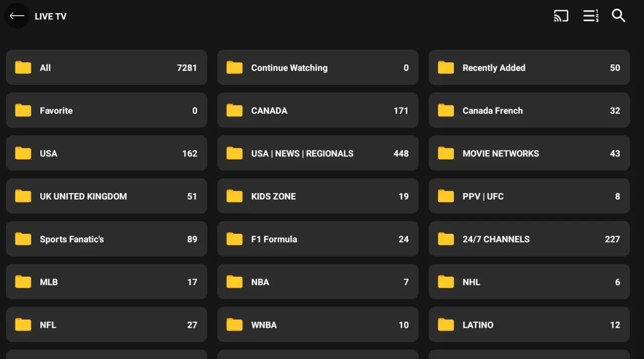Viewport: 644px width, 359px height.
Task: Tap the search magnifier icon
Action: [618, 16]
